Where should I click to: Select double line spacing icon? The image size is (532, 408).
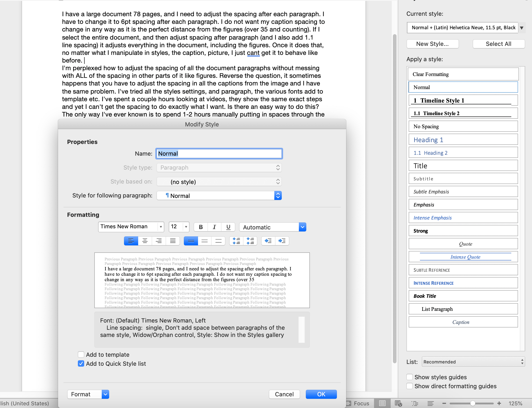(x=218, y=241)
